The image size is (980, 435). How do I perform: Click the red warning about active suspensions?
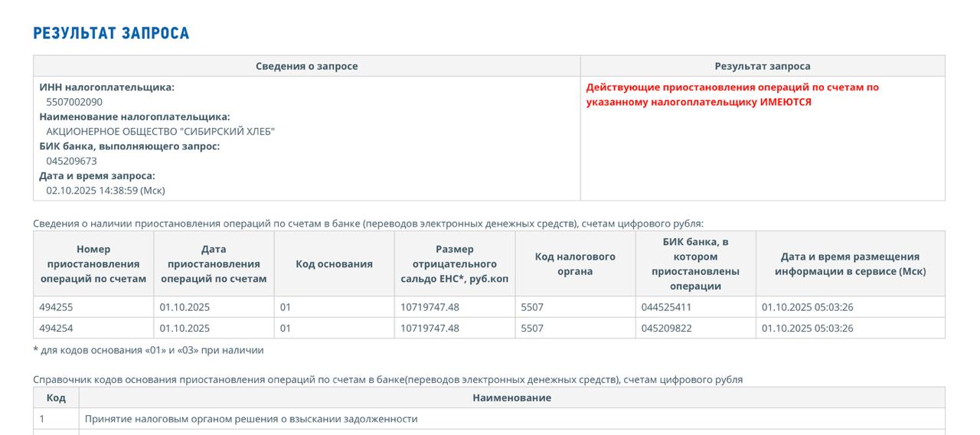[x=732, y=94]
